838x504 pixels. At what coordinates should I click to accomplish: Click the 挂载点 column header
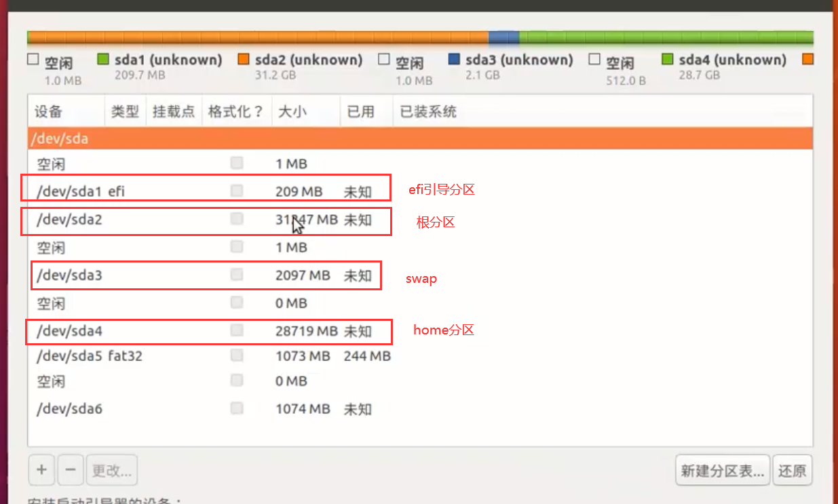point(174,111)
